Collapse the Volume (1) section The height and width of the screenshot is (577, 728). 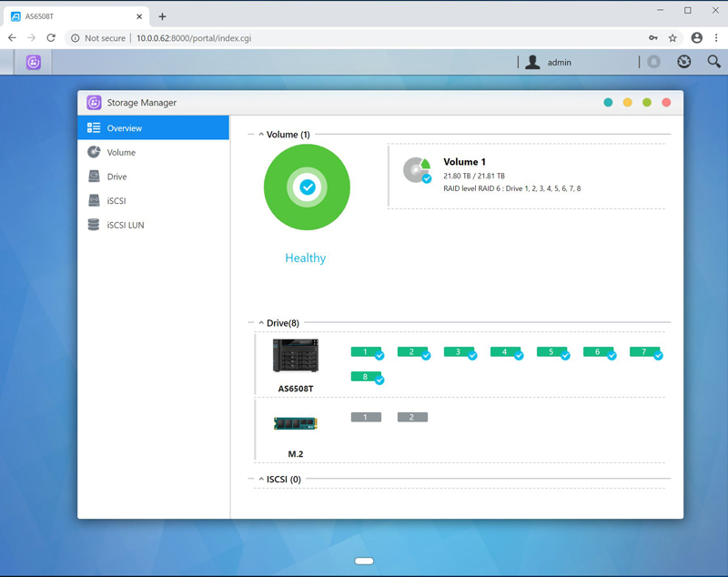[261, 135]
